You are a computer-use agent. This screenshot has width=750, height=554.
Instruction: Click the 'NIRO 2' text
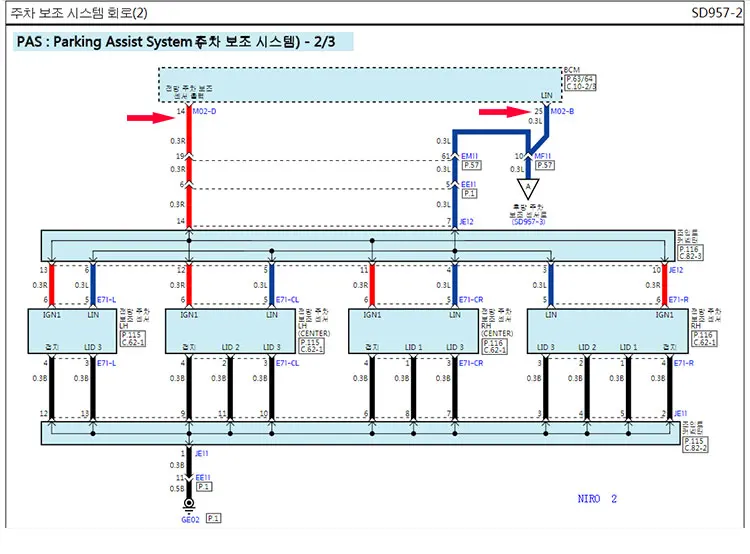tap(597, 499)
